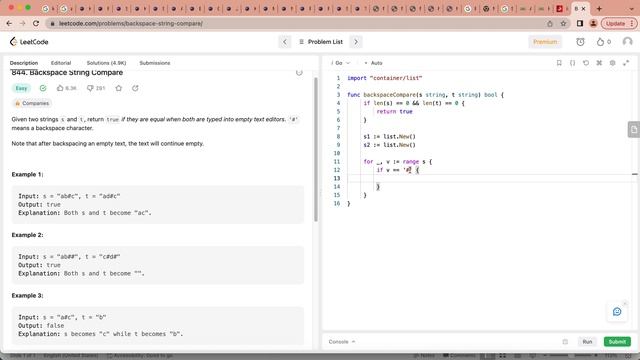Format code with the braces icon
The height and width of the screenshot is (360, 640).
(x=573, y=63)
